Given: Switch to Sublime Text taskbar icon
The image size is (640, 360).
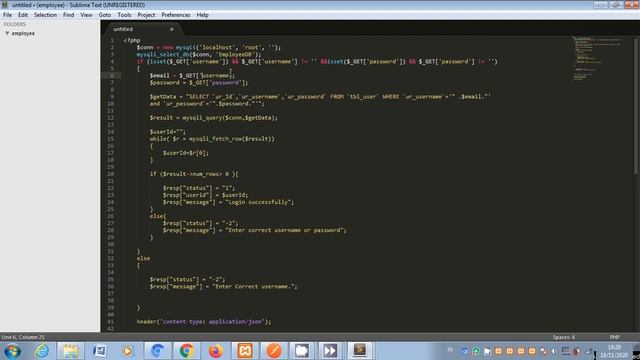Looking at the screenshot, I should (x=360, y=351).
